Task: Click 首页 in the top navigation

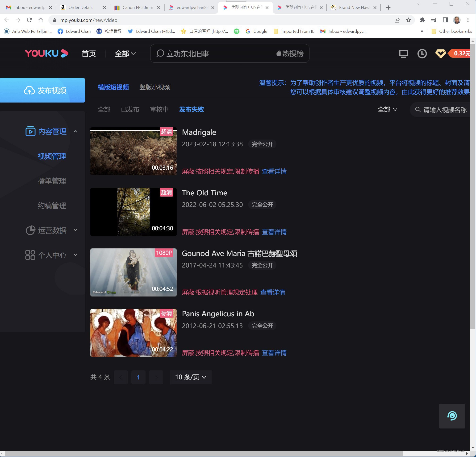Action: [x=89, y=54]
